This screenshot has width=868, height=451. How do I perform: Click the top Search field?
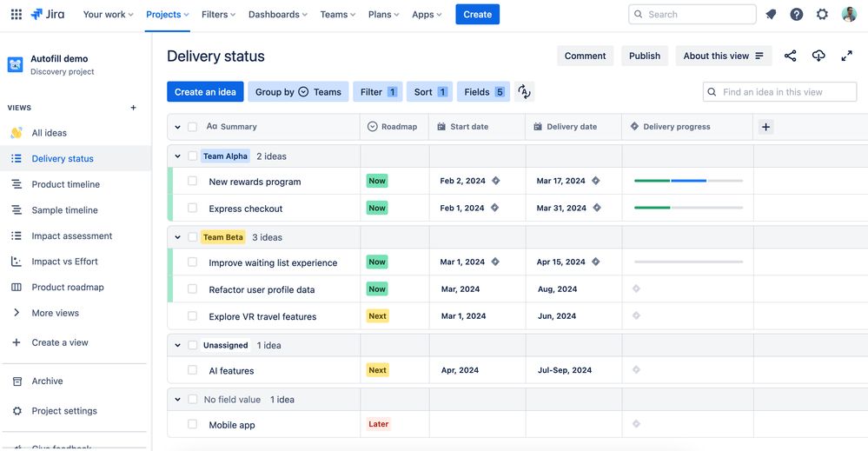(x=692, y=15)
